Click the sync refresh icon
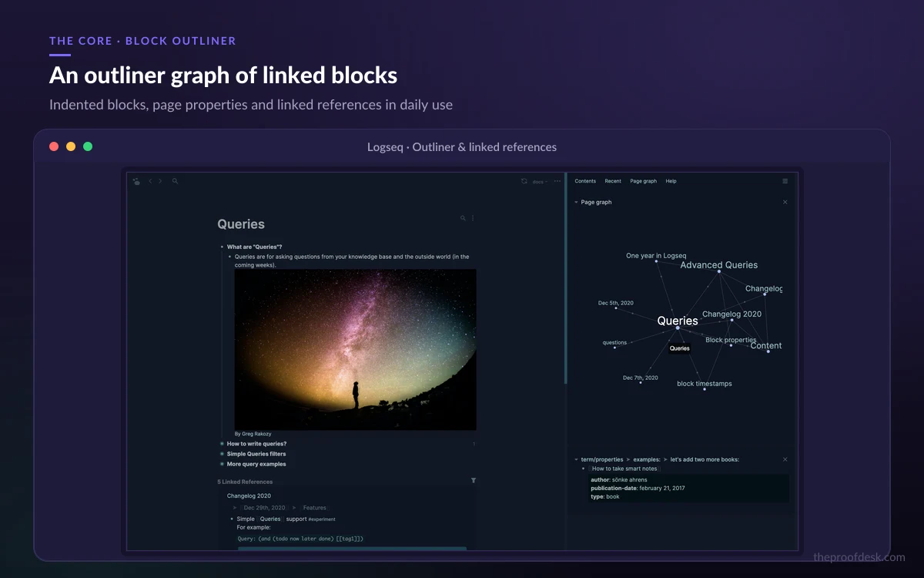This screenshot has width=924, height=578. point(524,181)
